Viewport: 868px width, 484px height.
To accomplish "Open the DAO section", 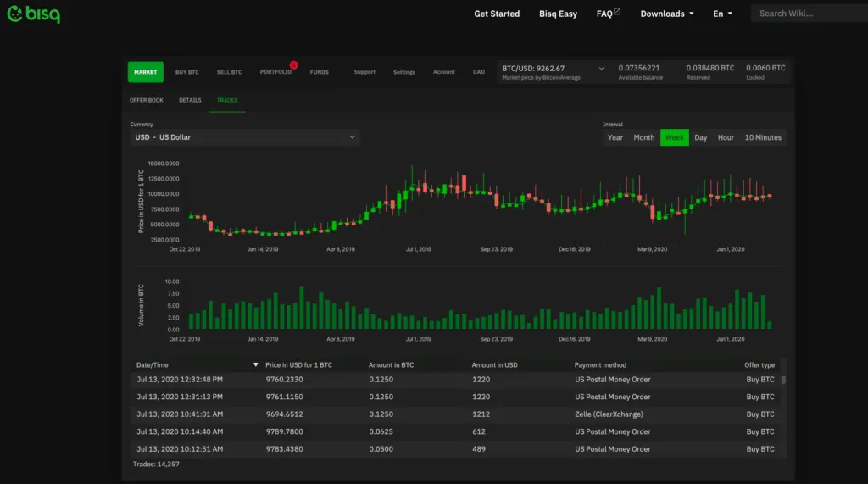I will click(x=479, y=72).
